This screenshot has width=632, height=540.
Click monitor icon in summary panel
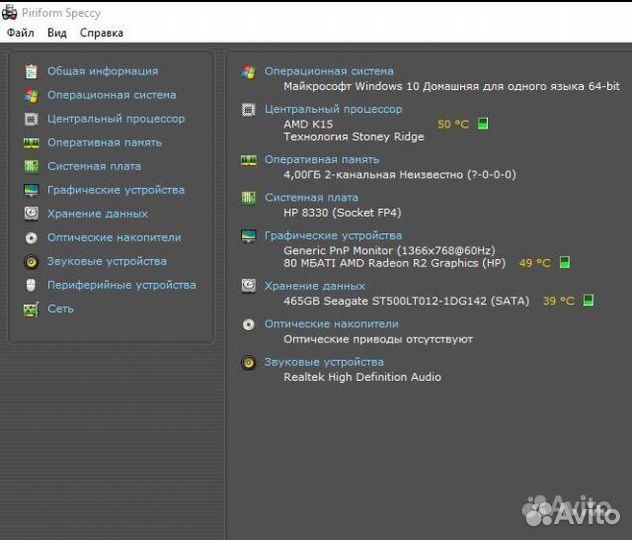point(248,236)
